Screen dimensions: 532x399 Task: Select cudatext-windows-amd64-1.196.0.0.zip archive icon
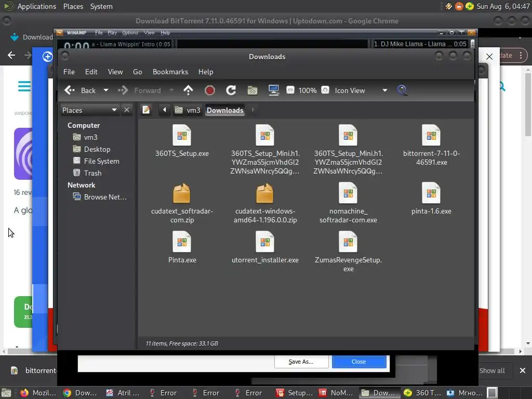[x=265, y=193]
